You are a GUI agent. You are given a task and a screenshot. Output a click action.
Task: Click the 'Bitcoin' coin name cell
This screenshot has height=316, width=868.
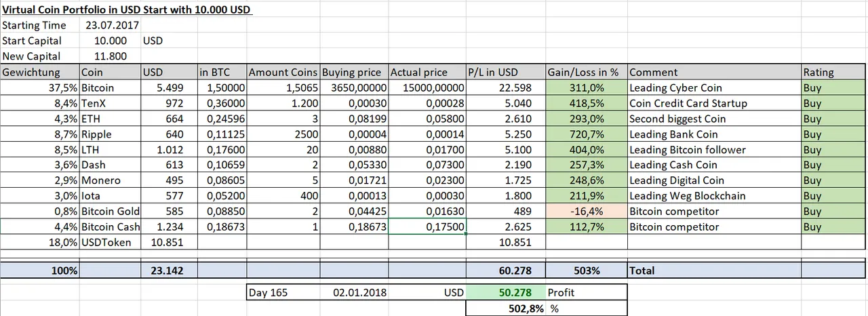(110, 87)
